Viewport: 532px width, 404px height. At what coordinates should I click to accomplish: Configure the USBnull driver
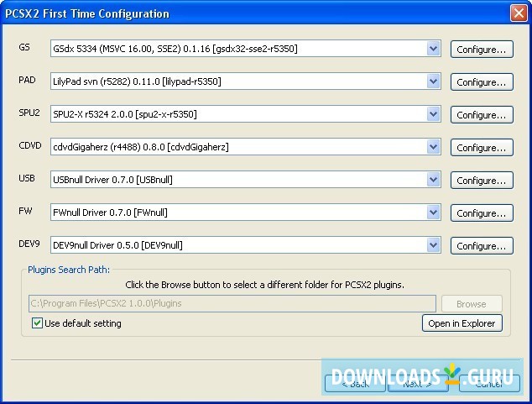click(482, 181)
